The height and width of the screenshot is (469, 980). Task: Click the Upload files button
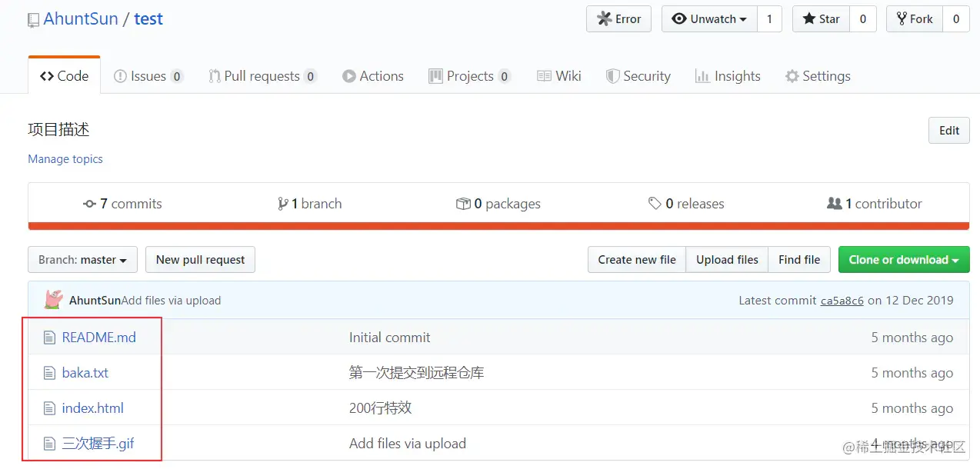[x=727, y=260]
